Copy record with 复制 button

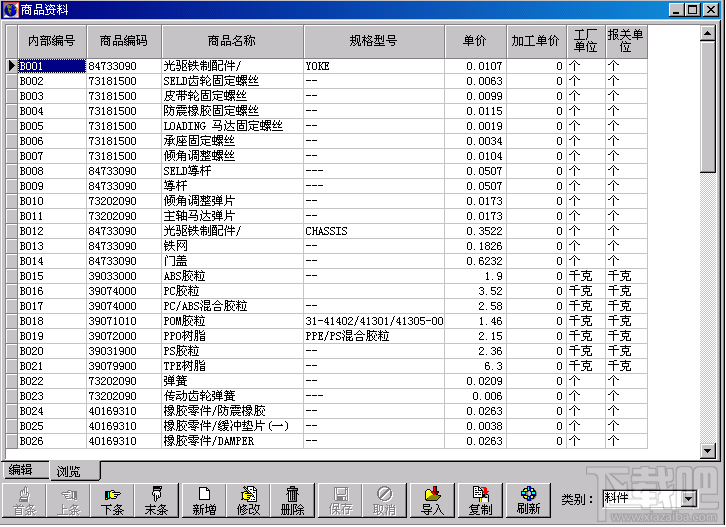pyautogui.click(x=481, y=501)
